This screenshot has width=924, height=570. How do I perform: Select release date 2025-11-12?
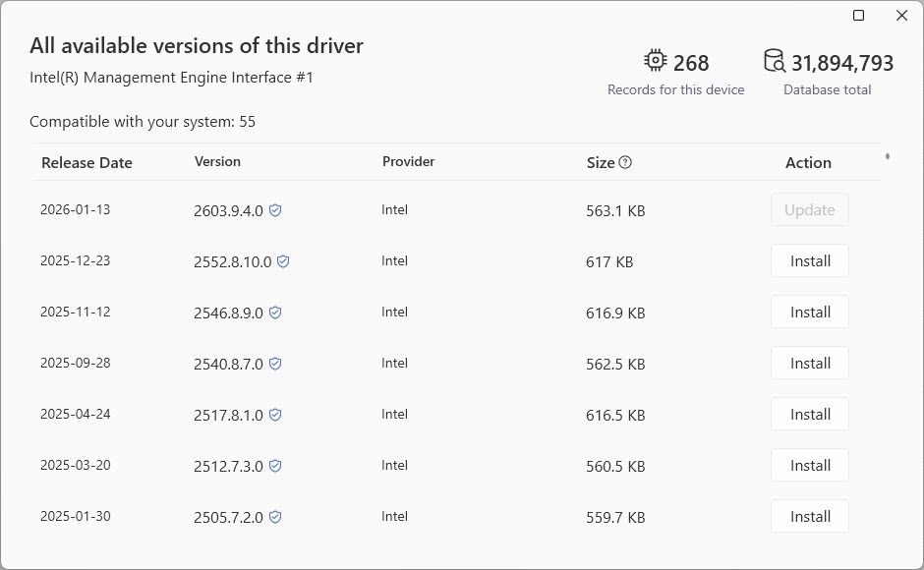click(76, 312)
